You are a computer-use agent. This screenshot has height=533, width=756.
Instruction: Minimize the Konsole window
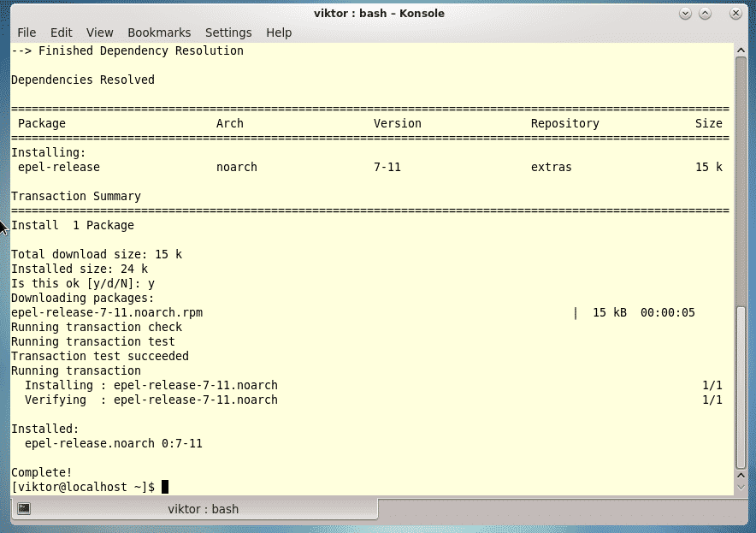(x=686, y=14)
